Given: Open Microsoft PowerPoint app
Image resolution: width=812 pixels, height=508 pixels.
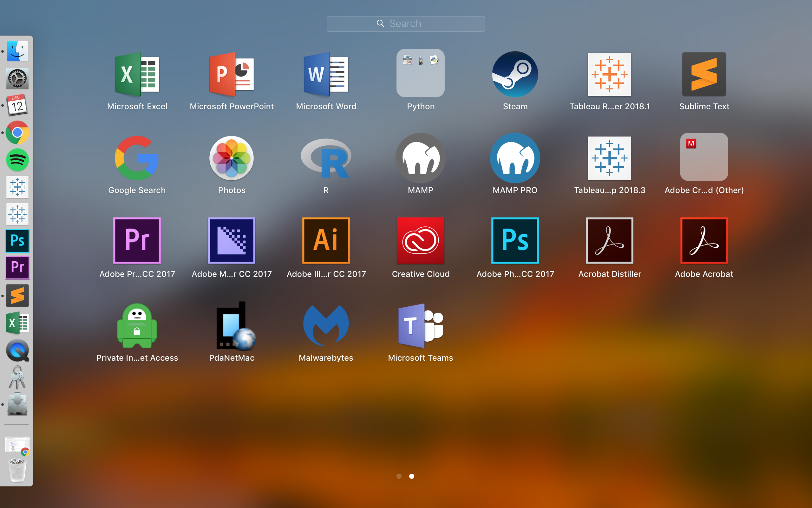Looking at the screenshot, I should [x=232, y=74].
